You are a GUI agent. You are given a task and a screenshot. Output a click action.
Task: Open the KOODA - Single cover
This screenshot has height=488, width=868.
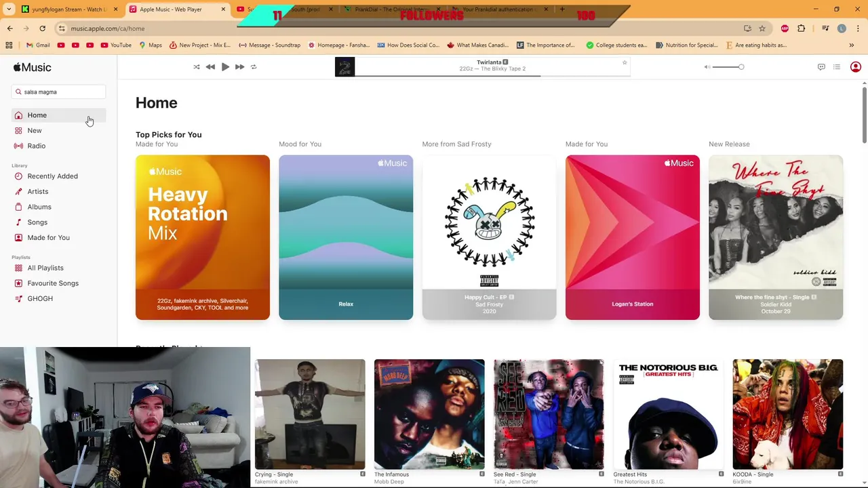coord(788,414)
